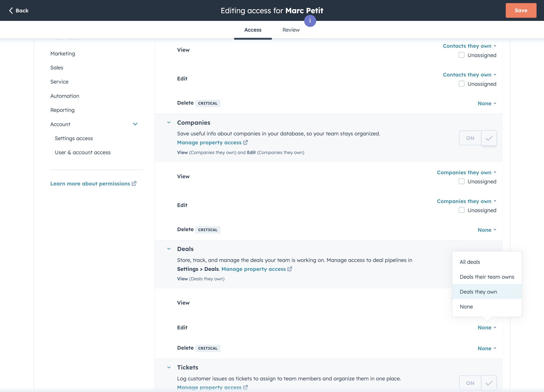Open Contacts Edit 'Contacts they own' dropdown
This screenshot has height=392, width=544.
[x=469, y=75]
